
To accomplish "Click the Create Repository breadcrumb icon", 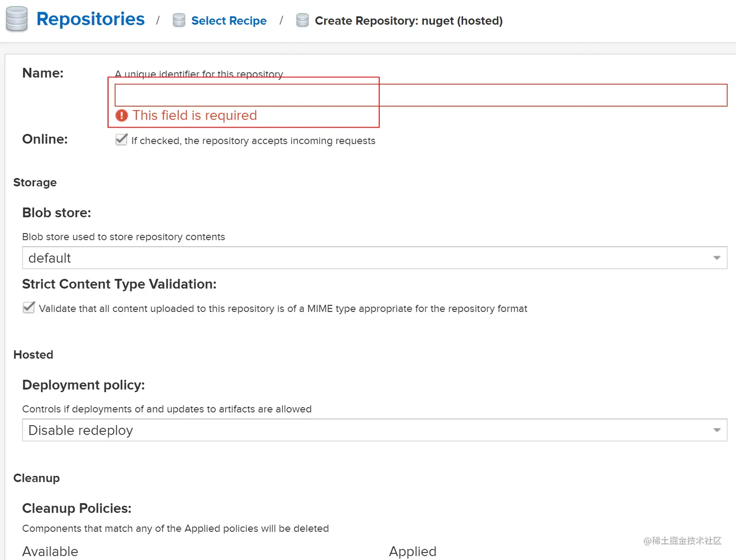I will tap(302, 20).
